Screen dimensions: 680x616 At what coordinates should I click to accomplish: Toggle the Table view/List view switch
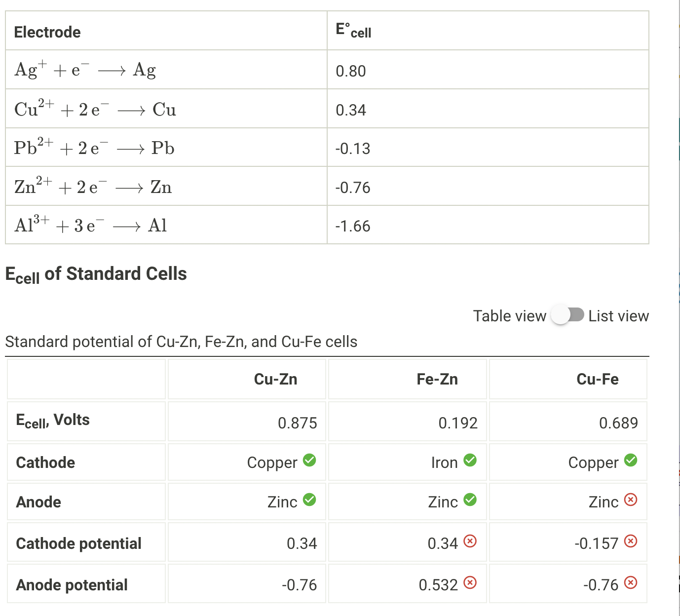pos(567,315)
